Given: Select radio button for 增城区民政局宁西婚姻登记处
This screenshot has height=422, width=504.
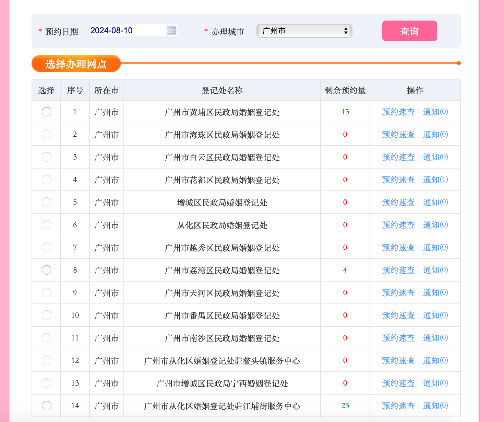Looking at the screenshot, I should point(47,383).
